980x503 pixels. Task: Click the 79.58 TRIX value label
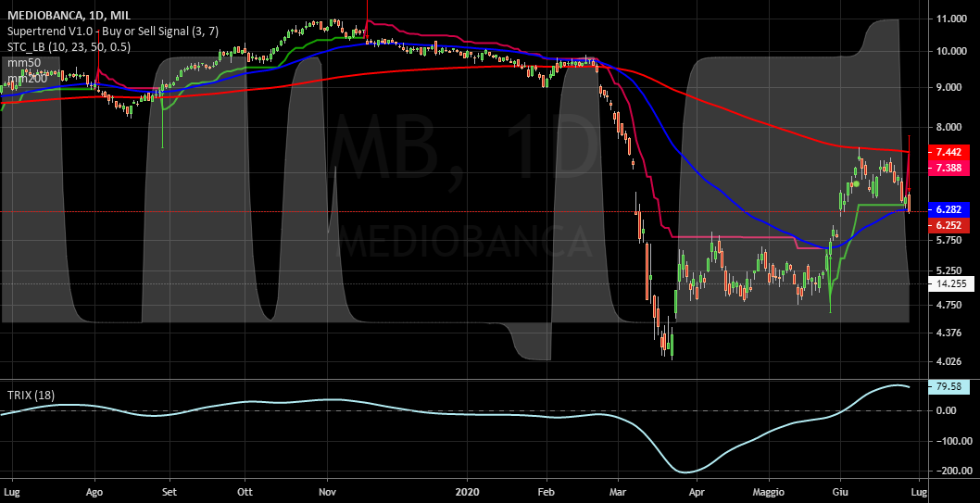click(949, 386)
